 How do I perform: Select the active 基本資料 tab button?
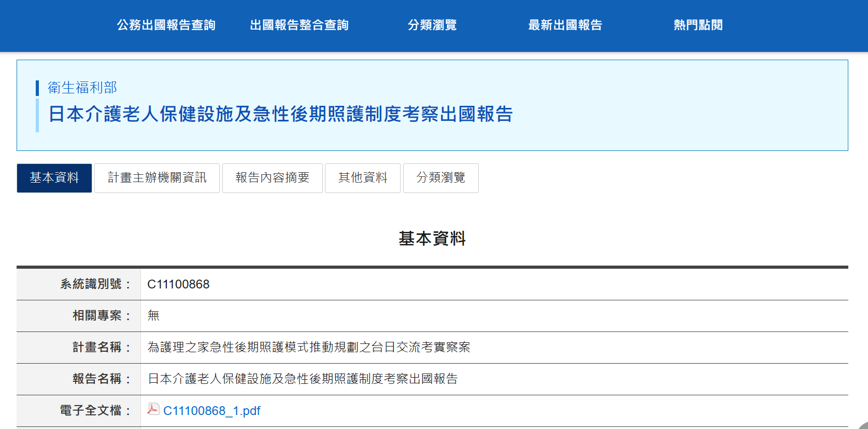click(x=54, y=178)
